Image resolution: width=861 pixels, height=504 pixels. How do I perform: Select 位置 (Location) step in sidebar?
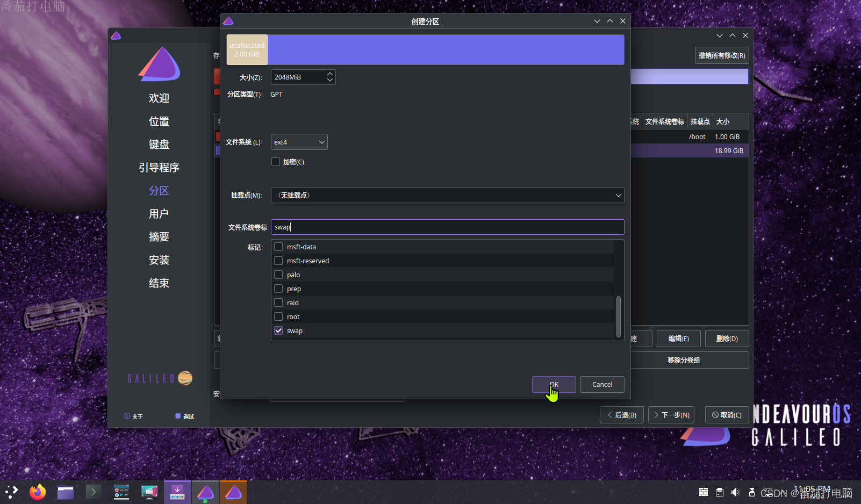click(x=159, y=121)
